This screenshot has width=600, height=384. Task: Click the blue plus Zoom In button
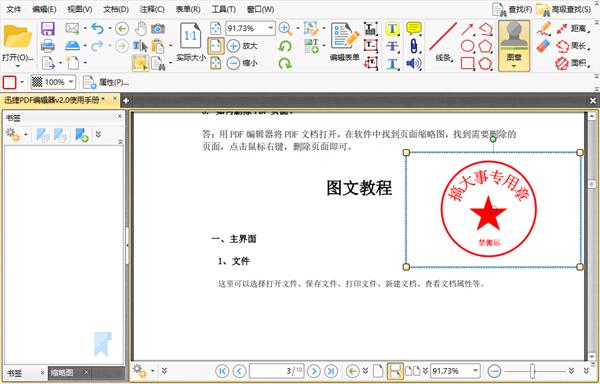coord(233,46)
